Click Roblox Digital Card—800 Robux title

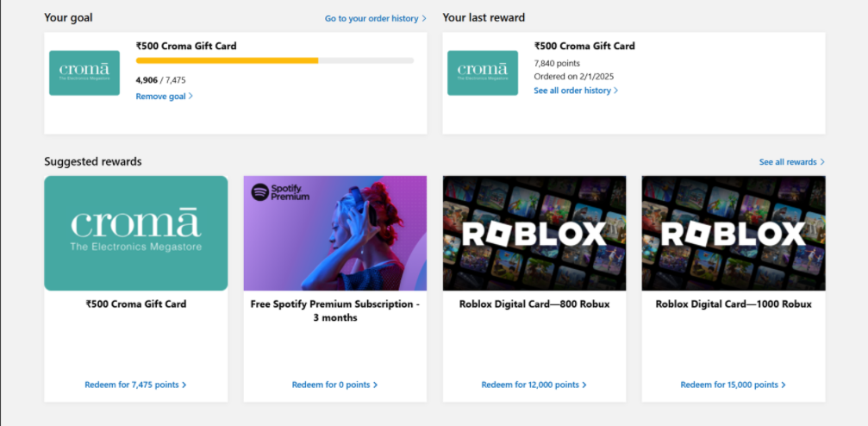[x=534, y=304]
